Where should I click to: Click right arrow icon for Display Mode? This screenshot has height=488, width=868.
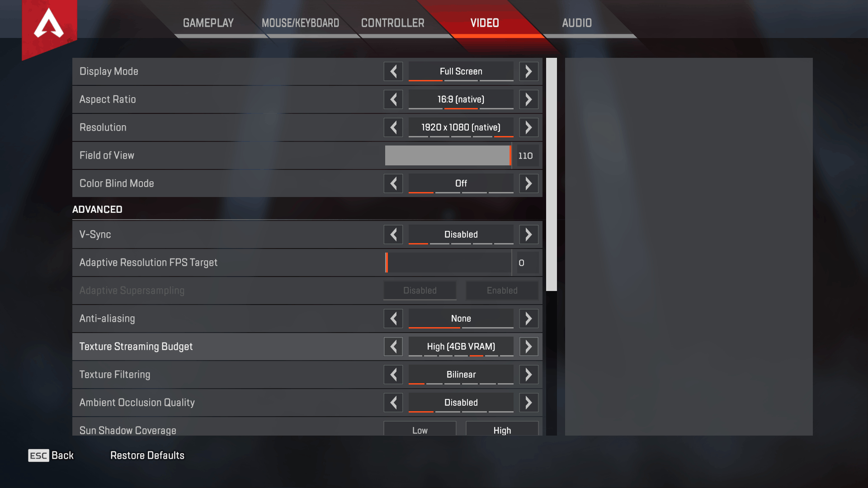(x=528, y=71)
